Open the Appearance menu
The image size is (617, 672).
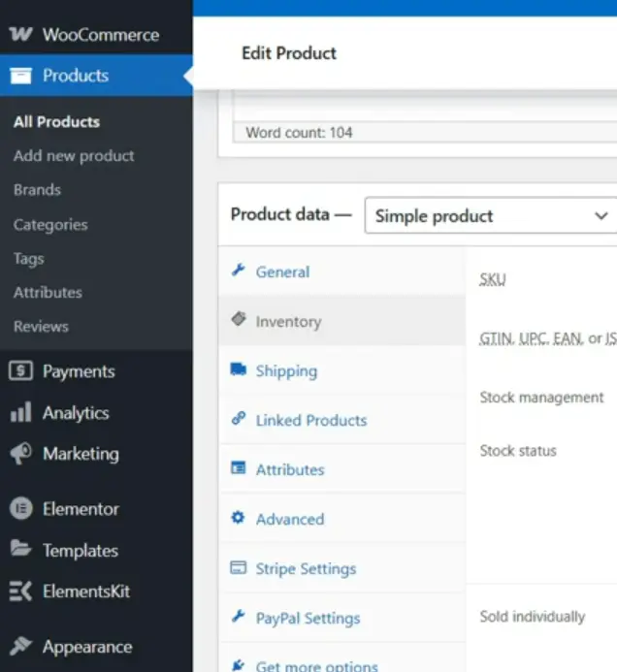[96, 647]
